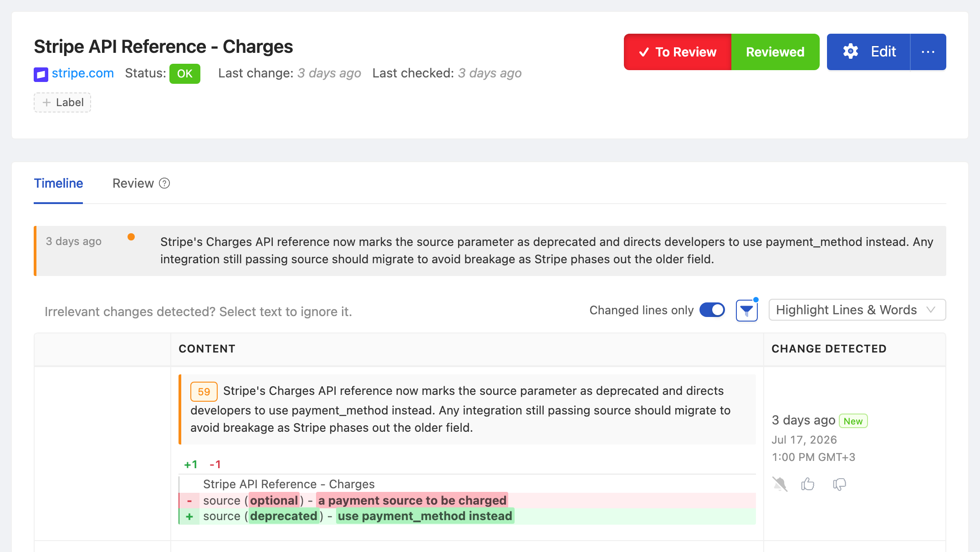Click 'Stripe API Reference - Charges' diff context line
Screen dimensions: 980x552
[x=289, y=484]
